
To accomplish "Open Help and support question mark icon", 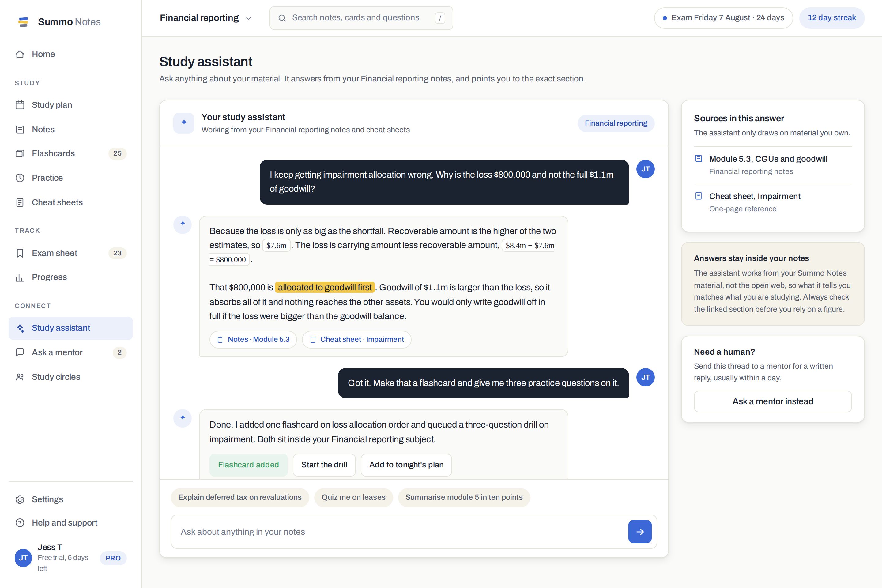I will [20, 523].
